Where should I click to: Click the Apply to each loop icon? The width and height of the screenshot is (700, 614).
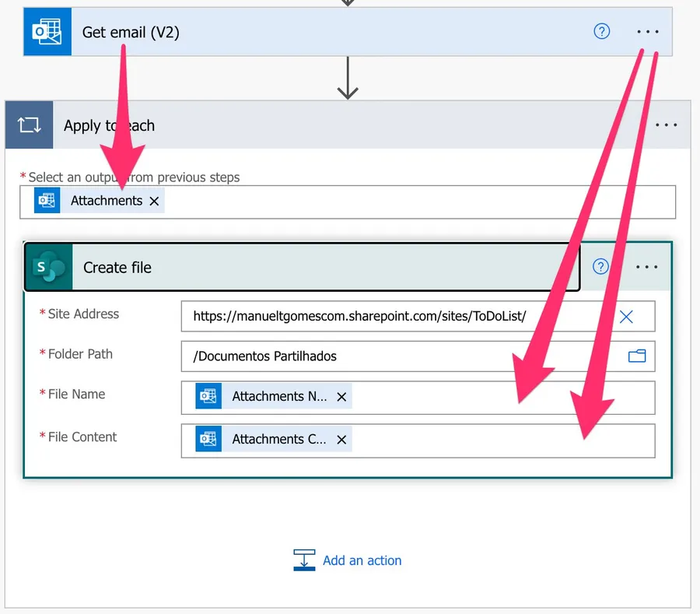30,125
